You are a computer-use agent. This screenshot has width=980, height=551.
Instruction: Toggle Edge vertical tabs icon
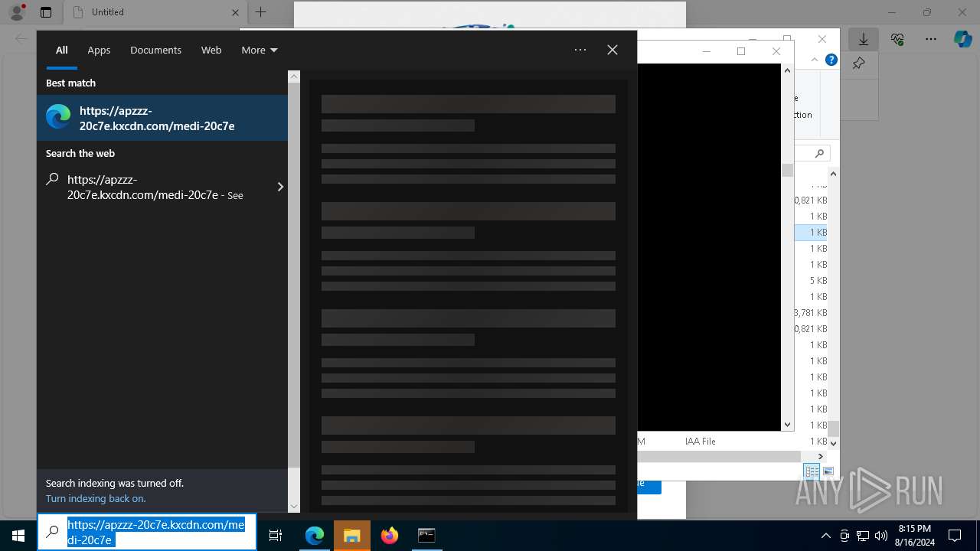click(46, 12)
